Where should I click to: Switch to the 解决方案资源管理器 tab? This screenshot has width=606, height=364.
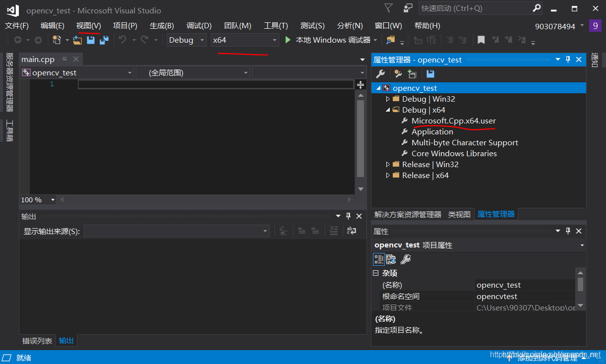408,214
